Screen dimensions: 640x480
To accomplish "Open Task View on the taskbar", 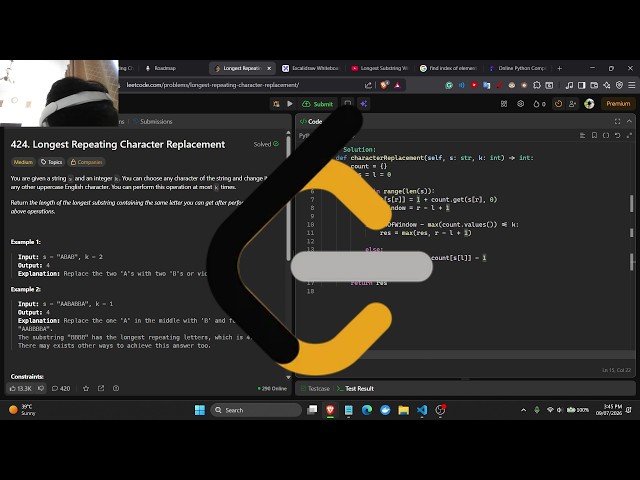I will (x=312, y=410).
